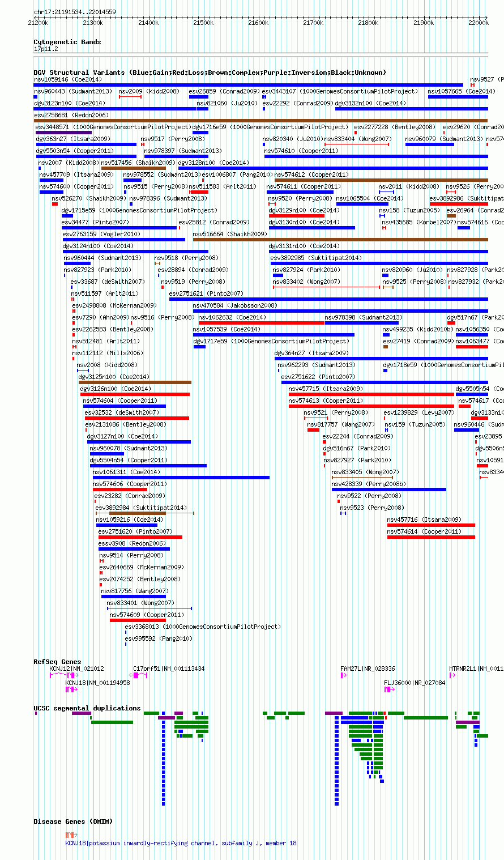The height and width of the screenshot is (860, 504).
Task: Select the nsv2011 (Kidd2008) variant label
Action: pos(409,186)
